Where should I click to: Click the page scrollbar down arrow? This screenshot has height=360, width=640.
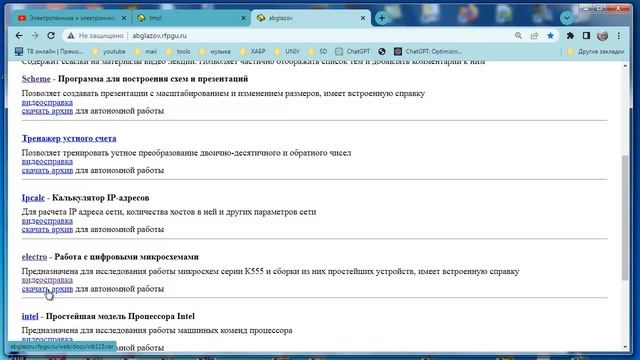(x=625, y=347)
